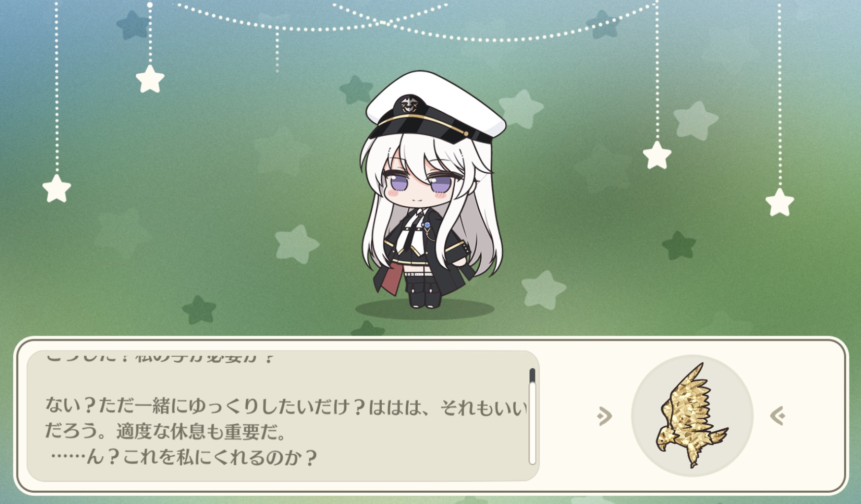Click the dark green star right of the character
861x504 pixels.
(679, 245)
